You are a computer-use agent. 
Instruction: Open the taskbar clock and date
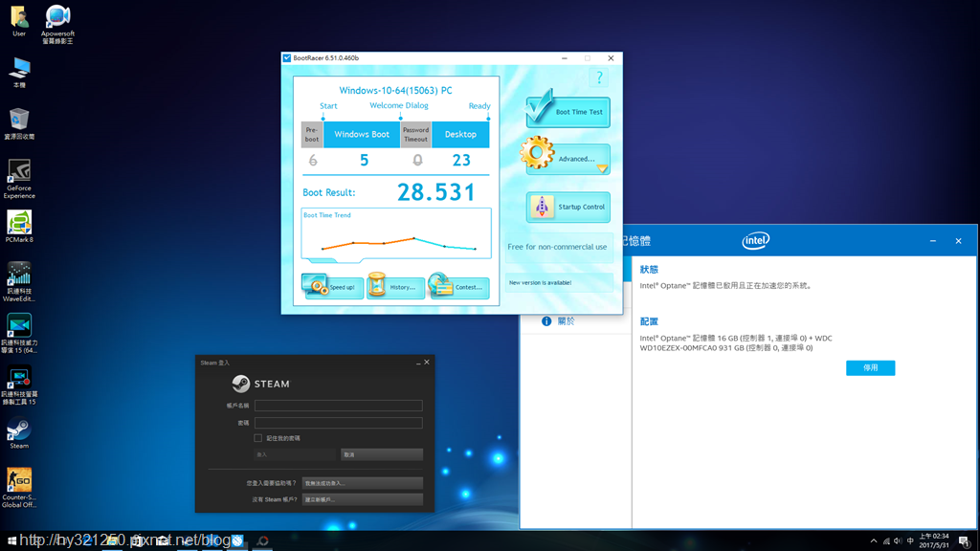click(x=934, y=541)
